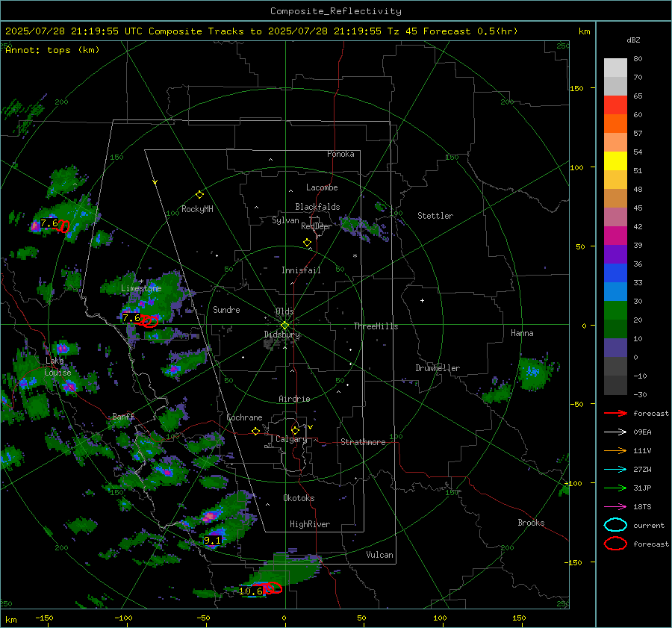Click the yellow diamond marker near Cochrane
Image resolution: width=672 pixels, height=628 pixels.
255,432
